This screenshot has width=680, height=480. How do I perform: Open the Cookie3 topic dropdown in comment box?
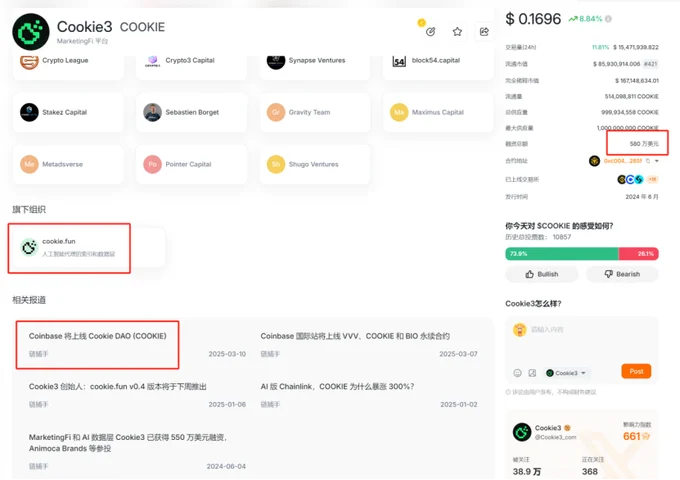pyautogui.click(x=566, y=373)
